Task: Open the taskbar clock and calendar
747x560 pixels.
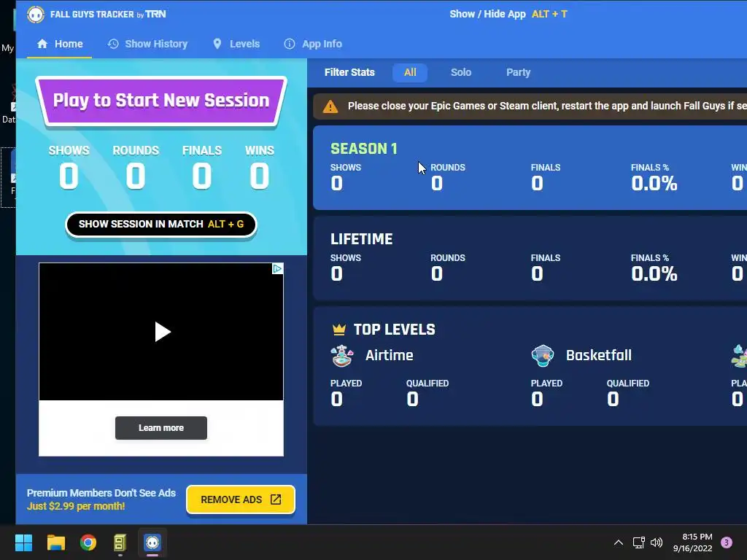Action: (x=693, y=542)
